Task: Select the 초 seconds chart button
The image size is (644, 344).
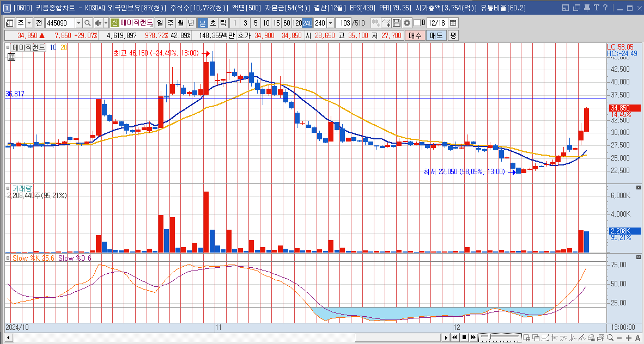Action: [x=212, y=23]
